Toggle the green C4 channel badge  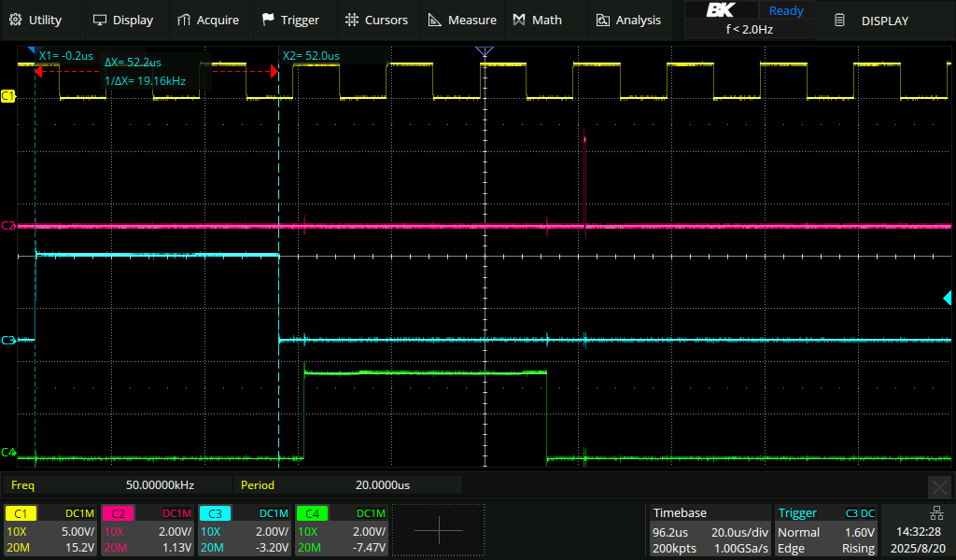[x=312, y=513]
